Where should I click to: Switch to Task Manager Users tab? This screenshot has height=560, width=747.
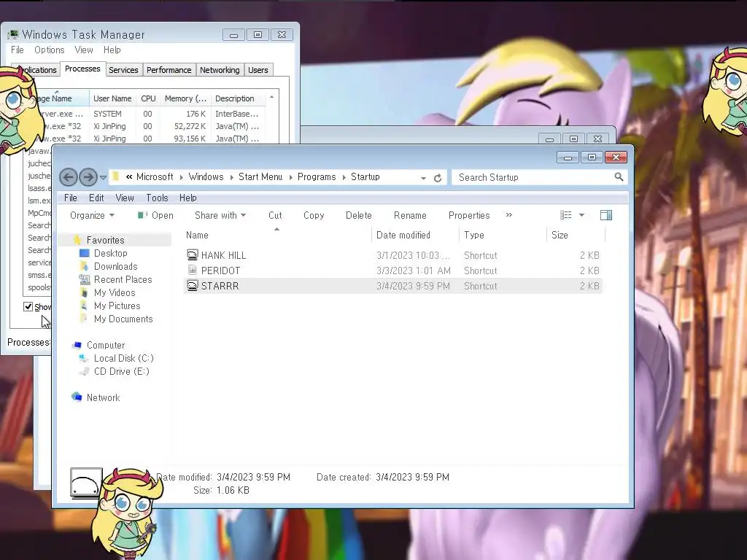pos(258,70)
